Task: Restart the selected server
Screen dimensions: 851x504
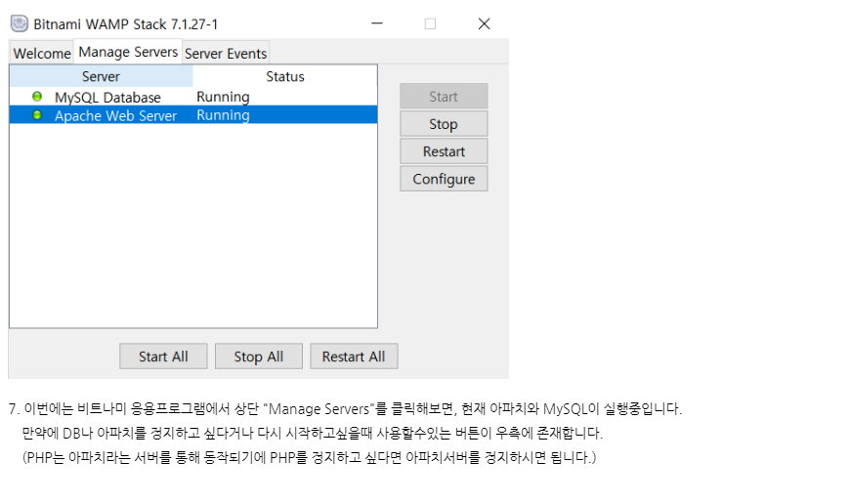Action: point(444,151)
